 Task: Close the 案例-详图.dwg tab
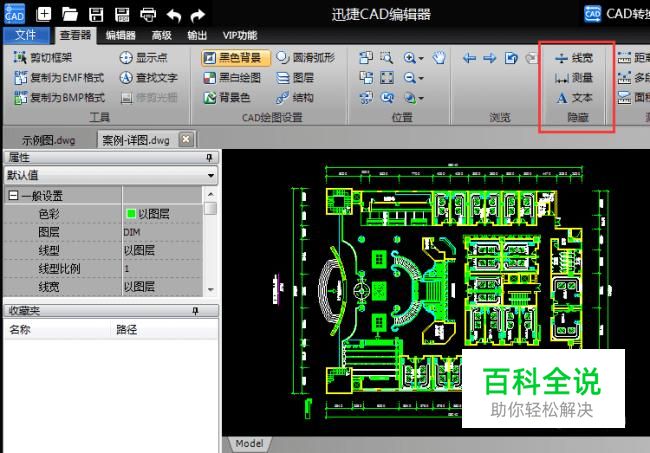click(x=186, y=139)
